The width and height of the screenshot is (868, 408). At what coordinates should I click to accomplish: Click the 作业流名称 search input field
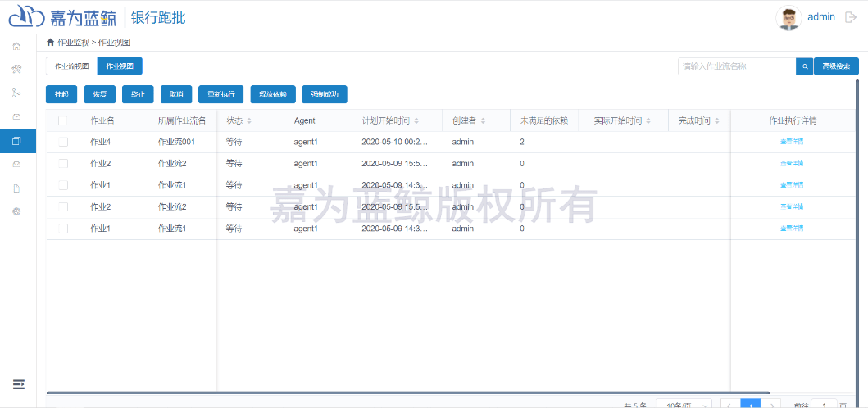737,66
